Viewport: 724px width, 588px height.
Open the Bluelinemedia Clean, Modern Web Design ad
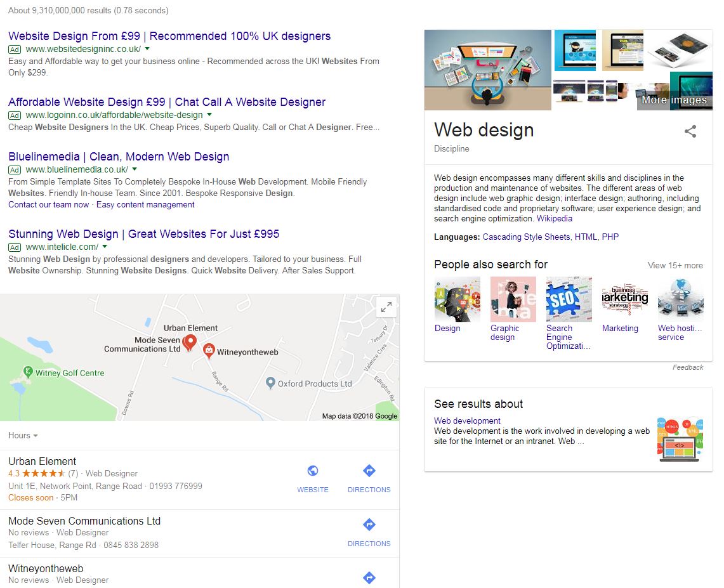tap(119, 157)
